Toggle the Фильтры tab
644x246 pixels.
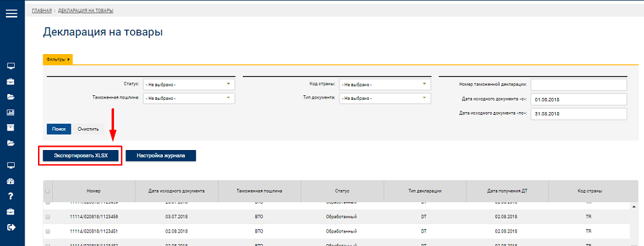(58, 59)
